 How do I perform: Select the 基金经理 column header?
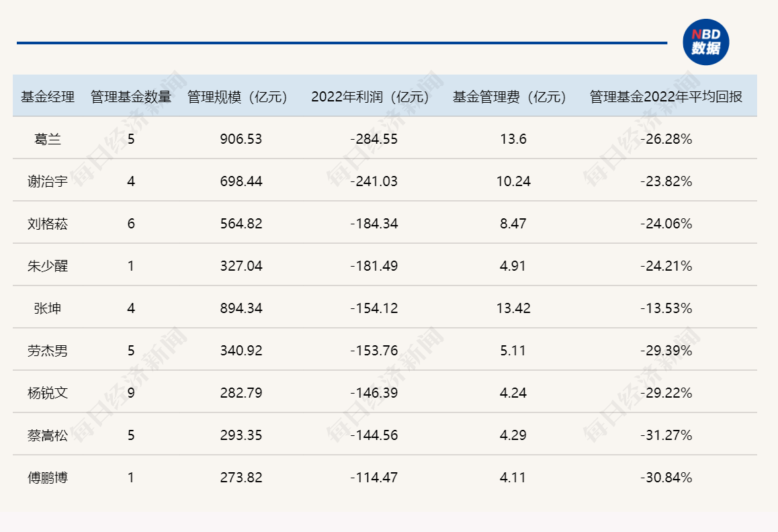[48, 97]
